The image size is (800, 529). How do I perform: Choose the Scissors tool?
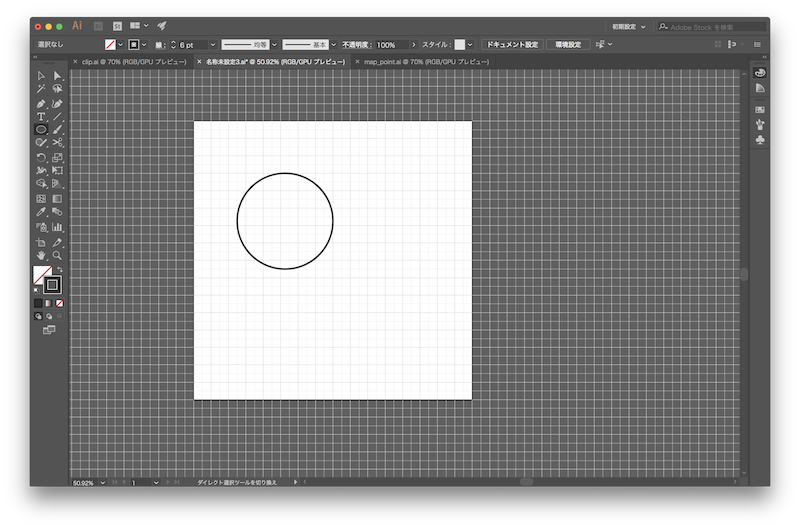57,143
